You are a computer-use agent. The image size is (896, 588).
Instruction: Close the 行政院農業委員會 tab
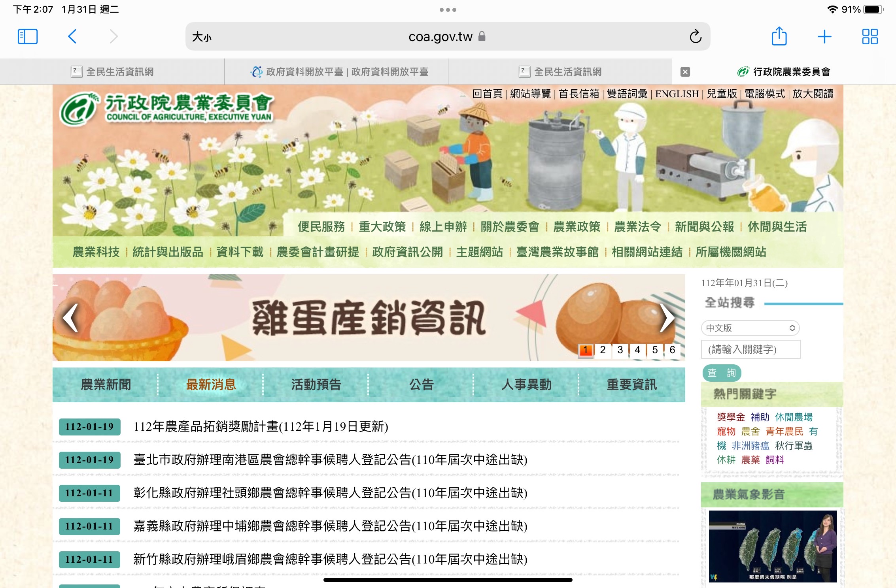tap(685, 72)
